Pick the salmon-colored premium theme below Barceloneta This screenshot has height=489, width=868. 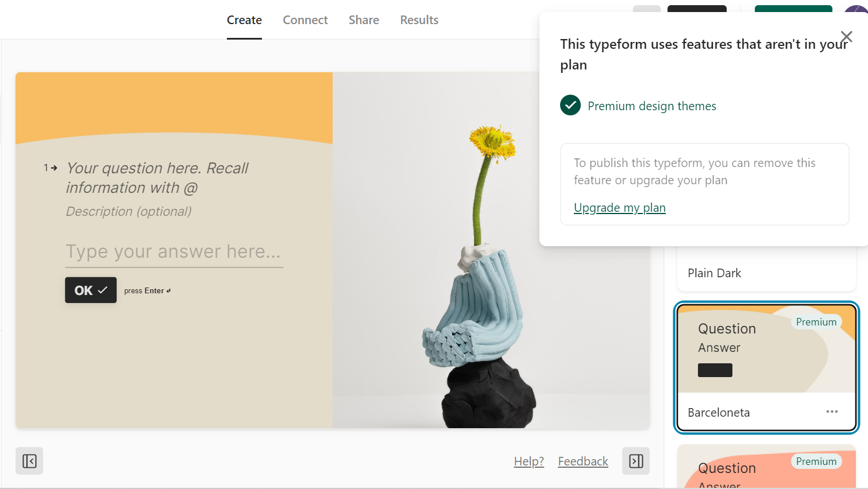[766, 467]
